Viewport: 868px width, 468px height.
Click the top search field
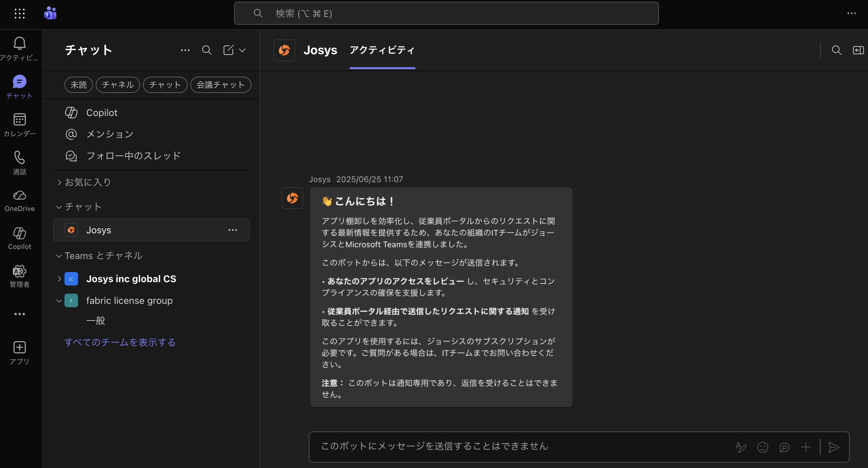[x=446, y=14]
